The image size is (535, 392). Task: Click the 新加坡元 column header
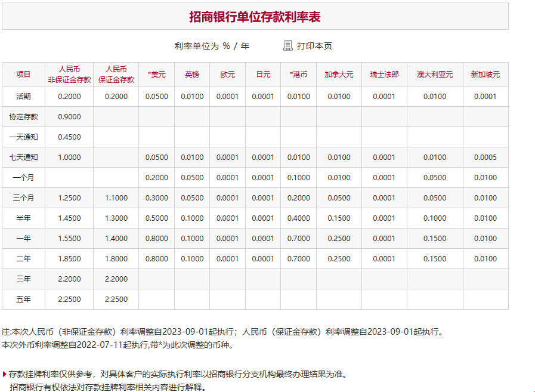pos(485,74)
